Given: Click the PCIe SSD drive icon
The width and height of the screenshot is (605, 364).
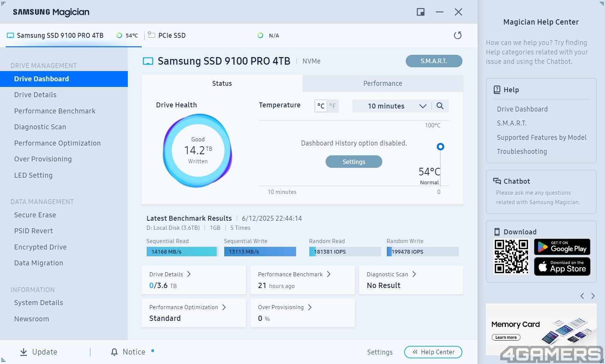Looking at the screenshot, I should tap(152, 35).
